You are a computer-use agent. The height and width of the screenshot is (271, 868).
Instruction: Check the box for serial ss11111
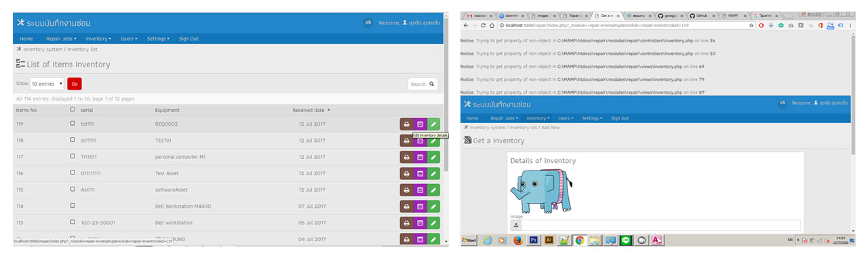click(73, 140)
